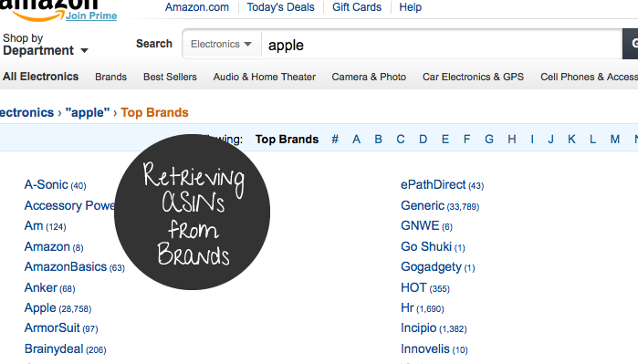Filter brands by letter K

[x=571, y=140]
